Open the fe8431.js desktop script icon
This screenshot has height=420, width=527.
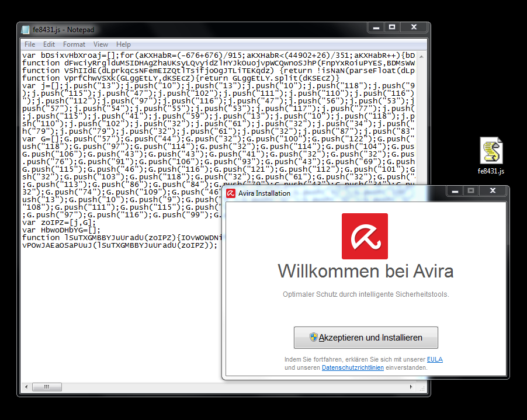point(491,155)
